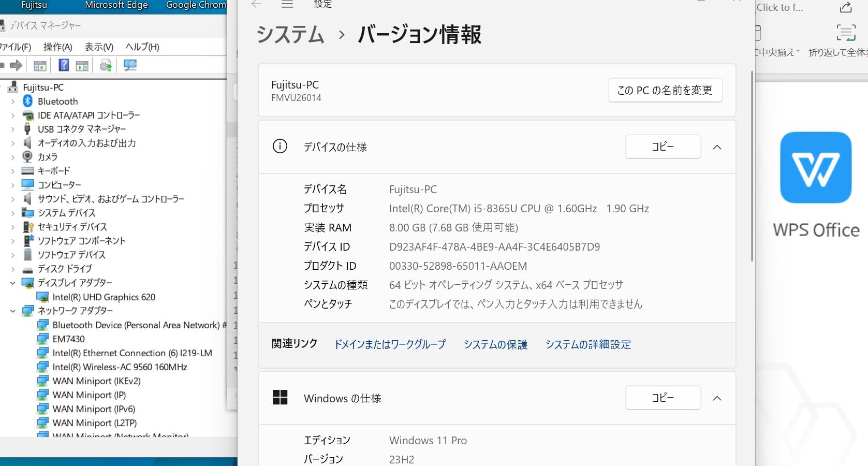Click the Google Chrome desktop shortcut label
This screenshot has width=868, height=466.
pyautogui.click(x=196, y=5)
